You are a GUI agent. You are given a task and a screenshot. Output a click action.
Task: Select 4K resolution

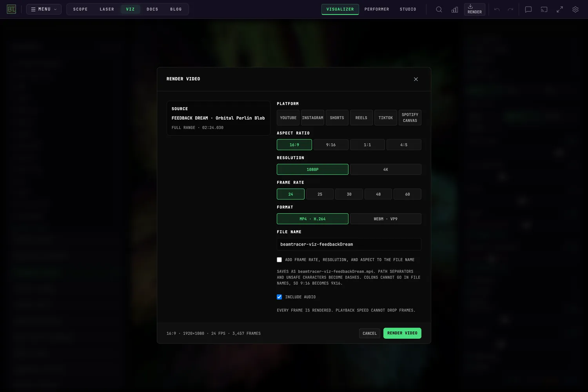(x=386, y=169)
